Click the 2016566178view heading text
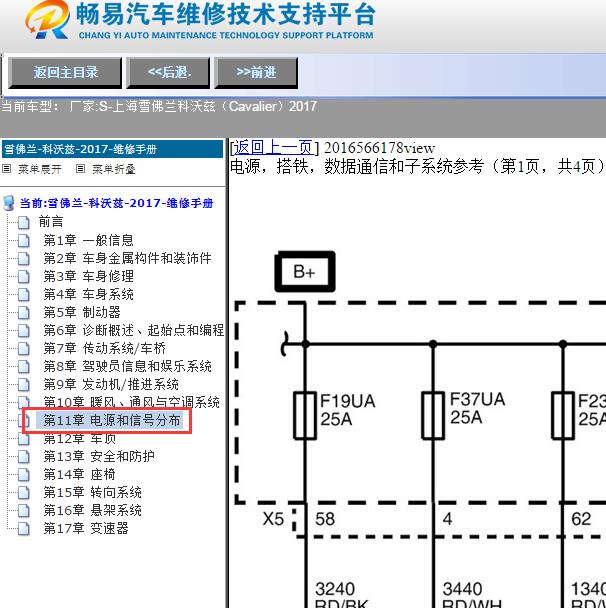Screen dimensions: 606x608 [x=380, y=148]
